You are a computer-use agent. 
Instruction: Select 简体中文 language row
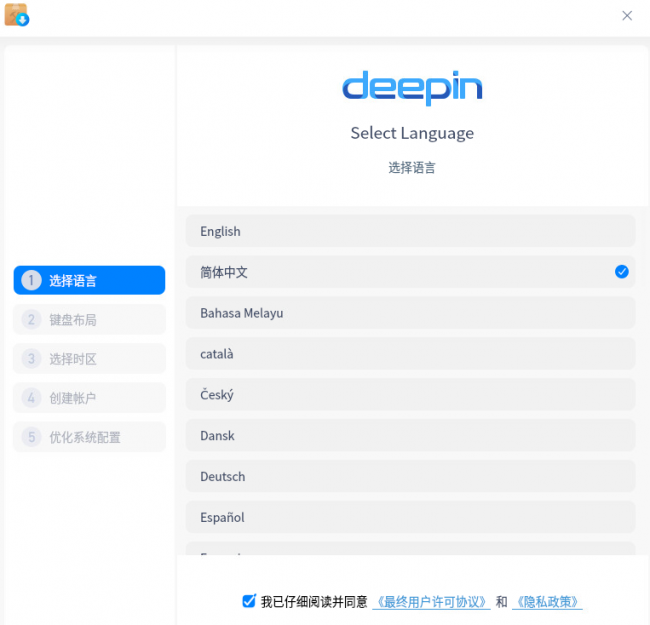coord(410,272)
